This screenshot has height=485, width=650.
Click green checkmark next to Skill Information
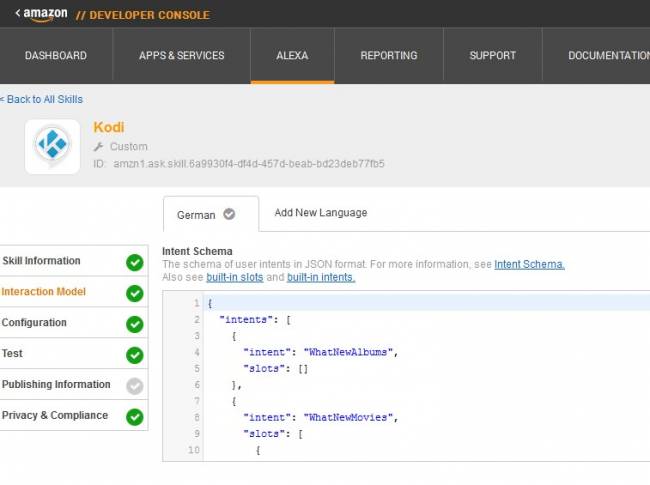[x=134, y=262]
